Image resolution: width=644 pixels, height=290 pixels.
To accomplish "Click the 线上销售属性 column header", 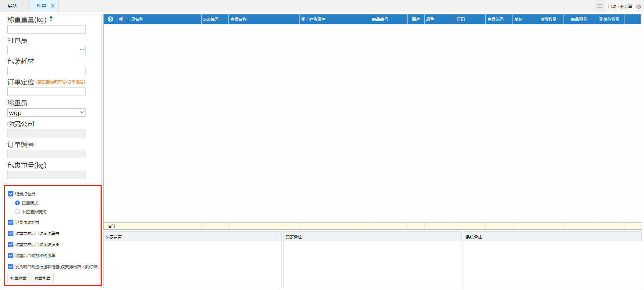I will (x=334, y=19).
